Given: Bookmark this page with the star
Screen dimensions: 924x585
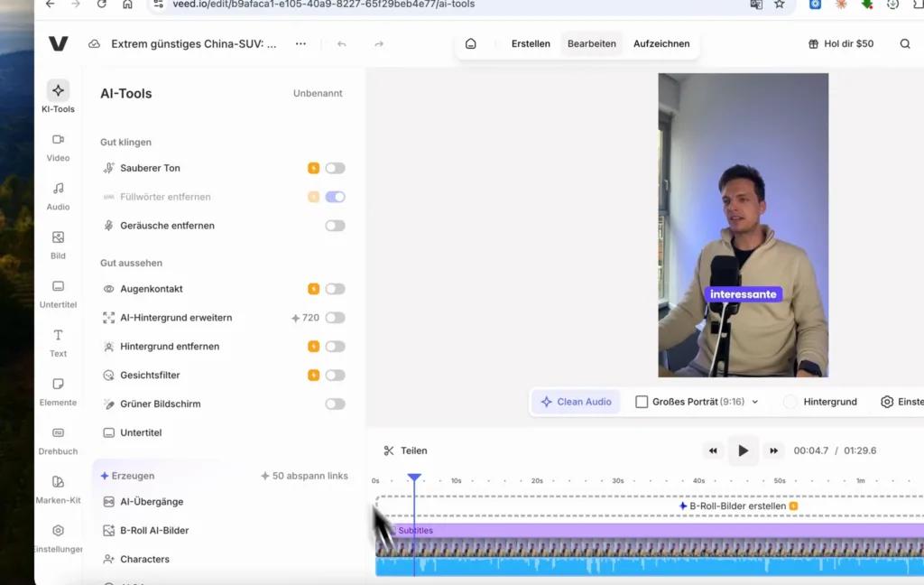Looking at the screenshot, I should [x=780, y=5].
